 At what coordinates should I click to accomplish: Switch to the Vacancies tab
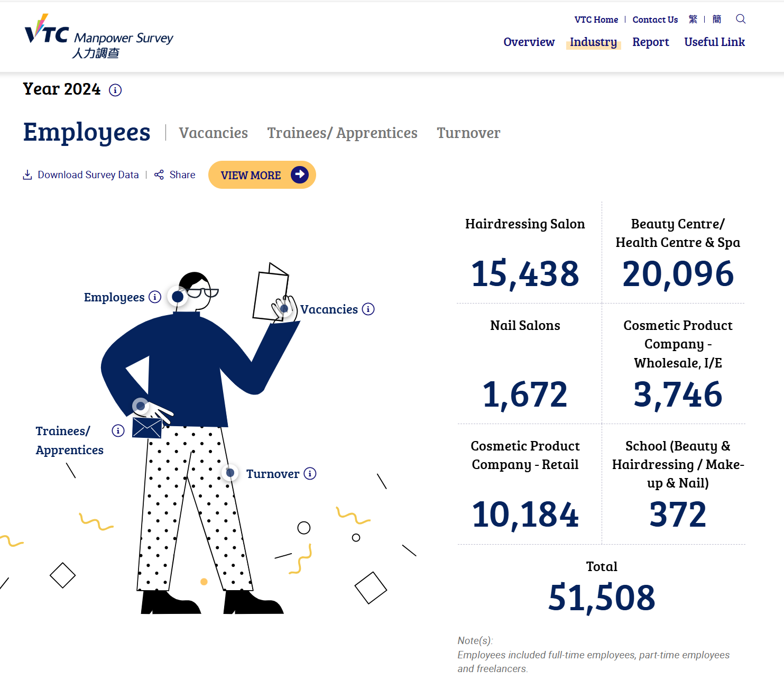pyautogui.click(x=213, y=133)
